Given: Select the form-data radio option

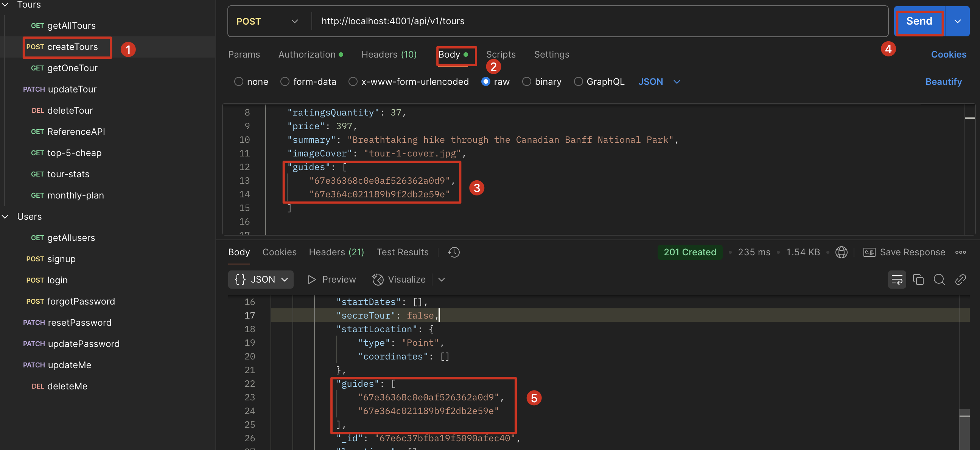Looking at the screenshot, I should [x=285, y=81].
